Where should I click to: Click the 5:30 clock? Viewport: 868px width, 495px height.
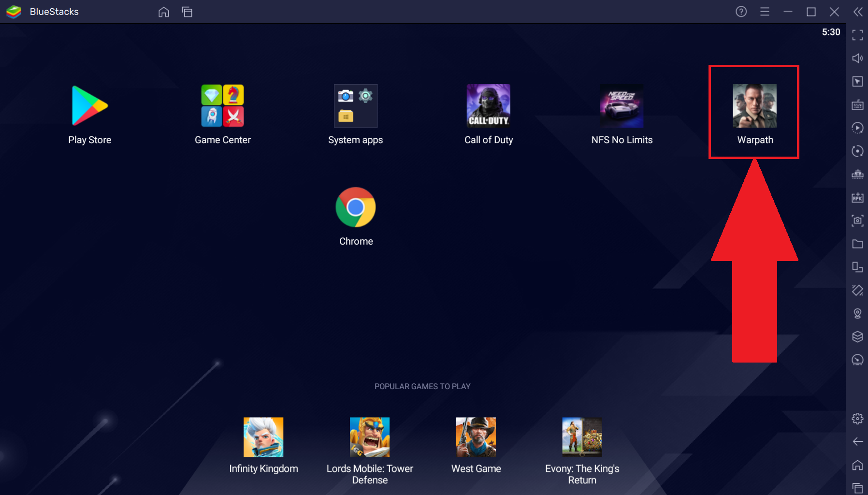click(831, 32)
